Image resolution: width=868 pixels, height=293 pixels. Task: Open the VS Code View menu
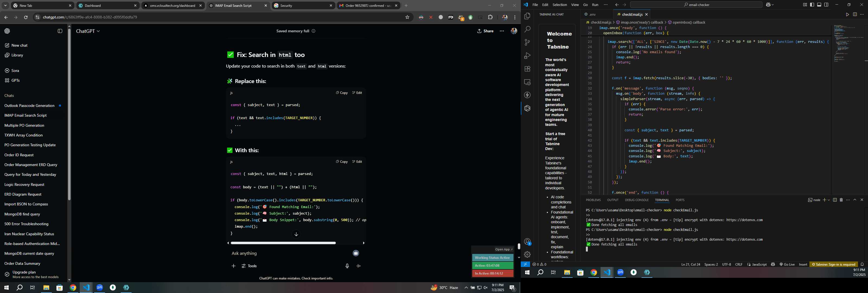(575, 5)
